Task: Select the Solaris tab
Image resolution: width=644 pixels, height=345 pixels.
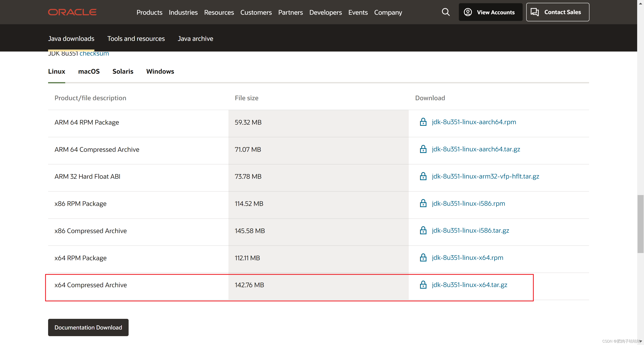Action: 123,71
